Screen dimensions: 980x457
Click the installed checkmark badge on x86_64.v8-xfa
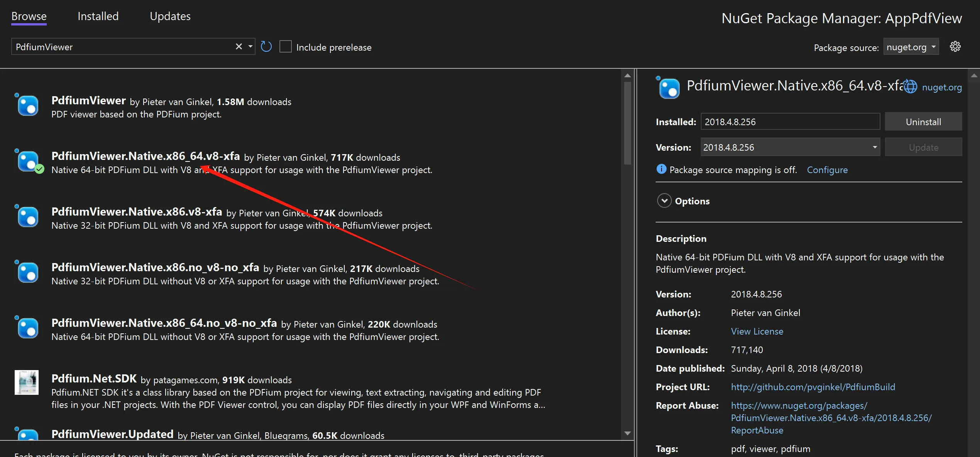[x=39, y=169]
